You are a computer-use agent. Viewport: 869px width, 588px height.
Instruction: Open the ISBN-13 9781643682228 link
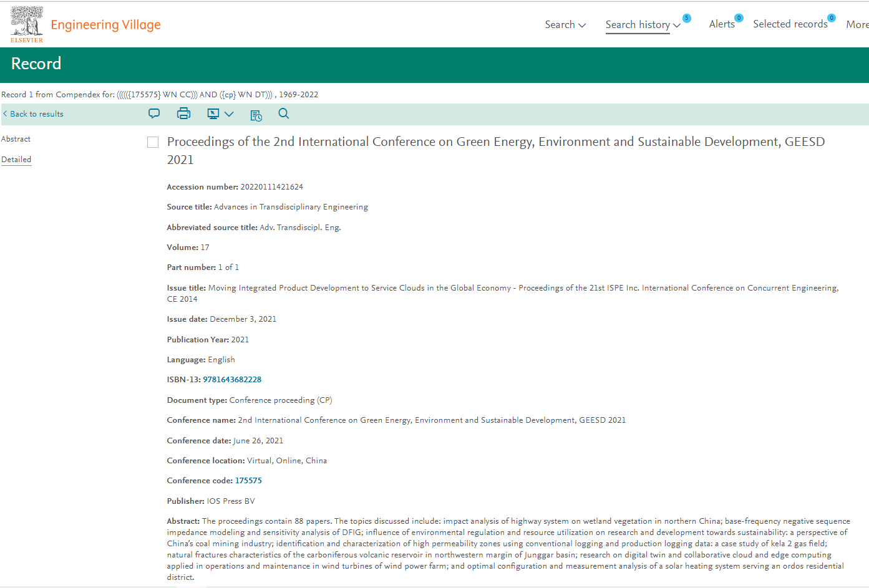(232, 380)
